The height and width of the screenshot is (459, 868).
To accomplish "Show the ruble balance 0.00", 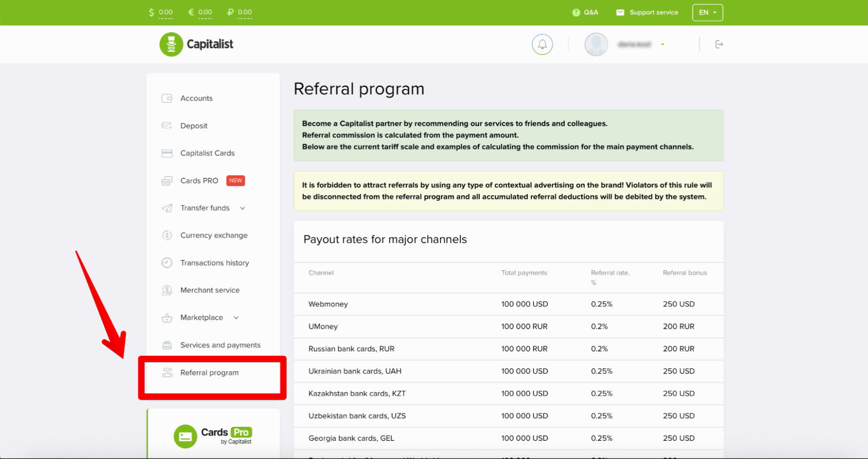I will tap(245, 12).
